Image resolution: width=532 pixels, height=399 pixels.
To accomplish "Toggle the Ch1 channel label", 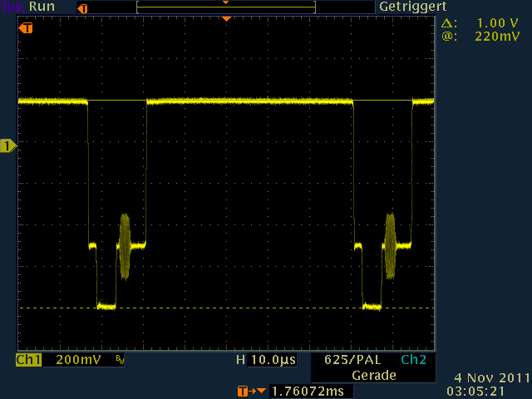I will click(x=28, y=360).
